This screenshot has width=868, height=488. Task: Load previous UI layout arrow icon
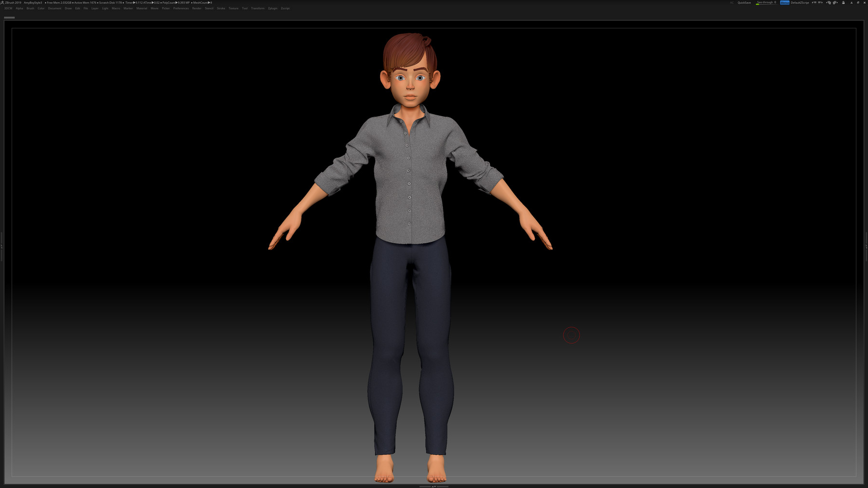click(x=814, y=2)
